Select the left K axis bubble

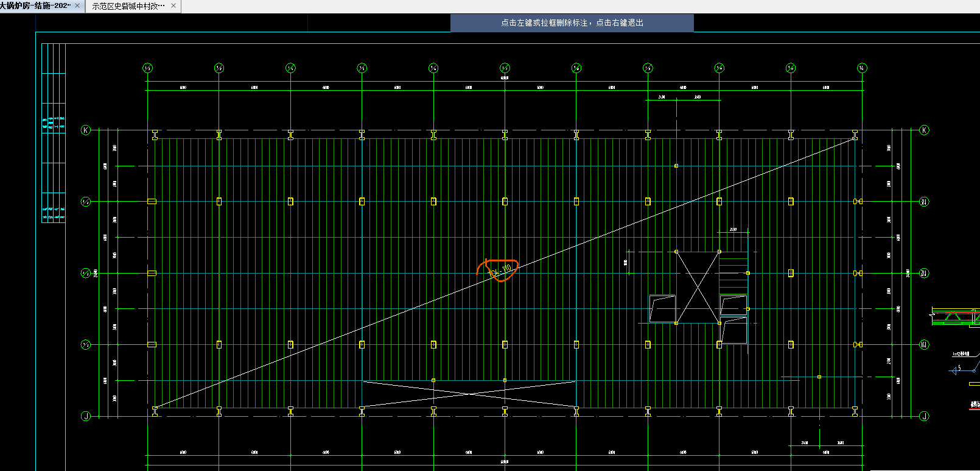click(x=86, y=130)
